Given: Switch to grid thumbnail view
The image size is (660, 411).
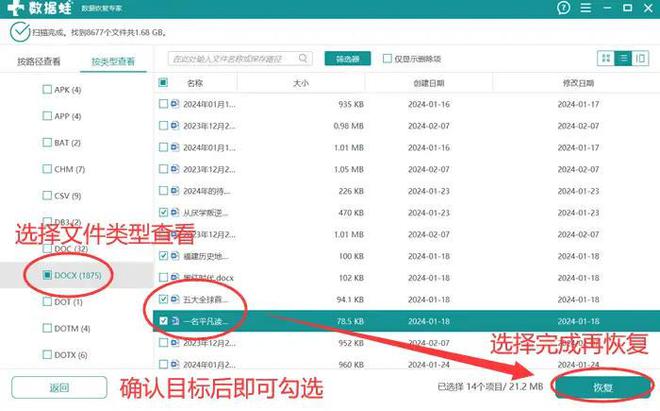Looking at the screenshot, I should tap(606, 58).
